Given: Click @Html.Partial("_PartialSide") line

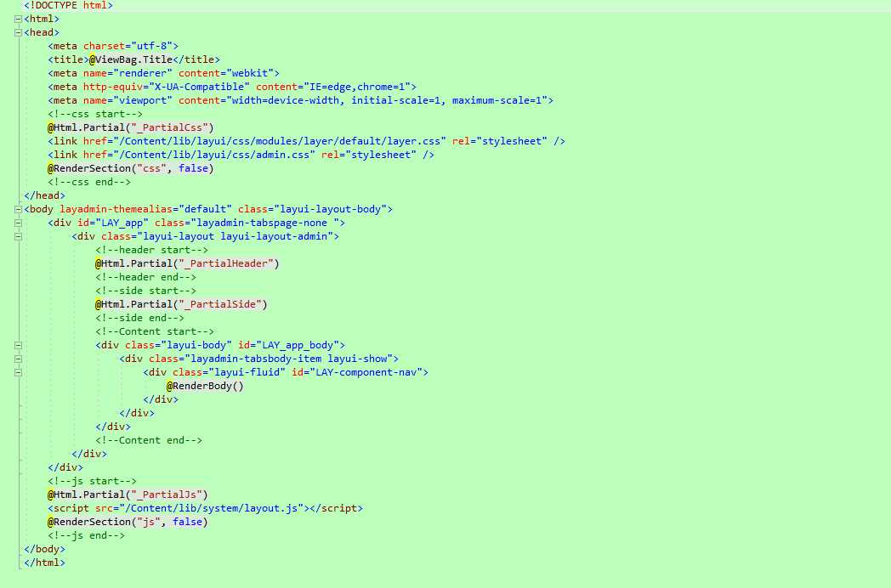Looking at the screenshot, I should (181, 304).
